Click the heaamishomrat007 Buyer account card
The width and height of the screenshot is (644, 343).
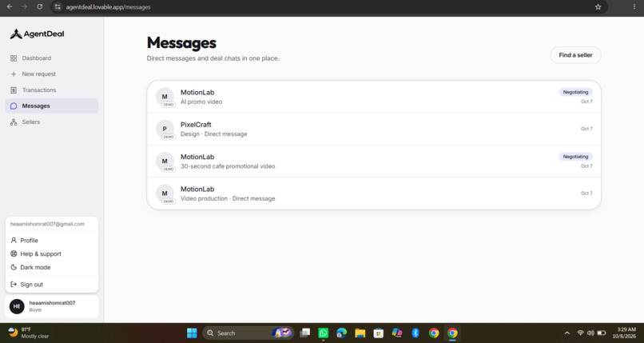coord(52,306)
